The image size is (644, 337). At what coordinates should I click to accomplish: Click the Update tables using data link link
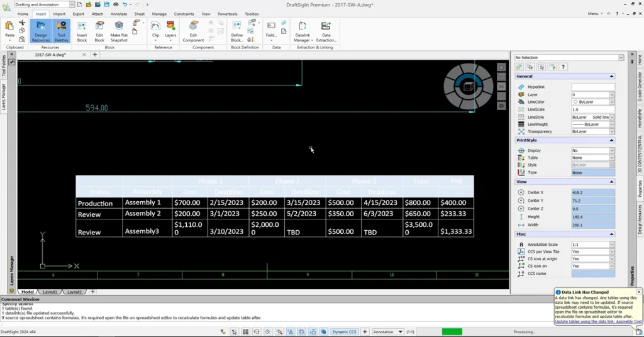tap(598, 321)
